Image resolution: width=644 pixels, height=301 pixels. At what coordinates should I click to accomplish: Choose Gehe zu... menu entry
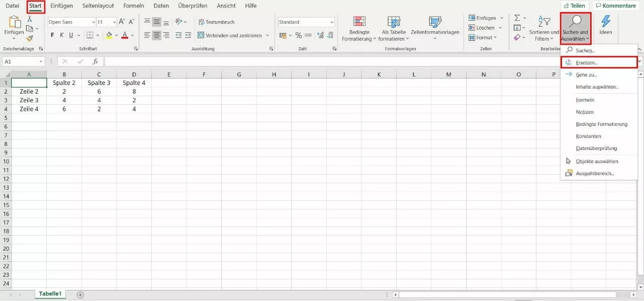[599, 74]
